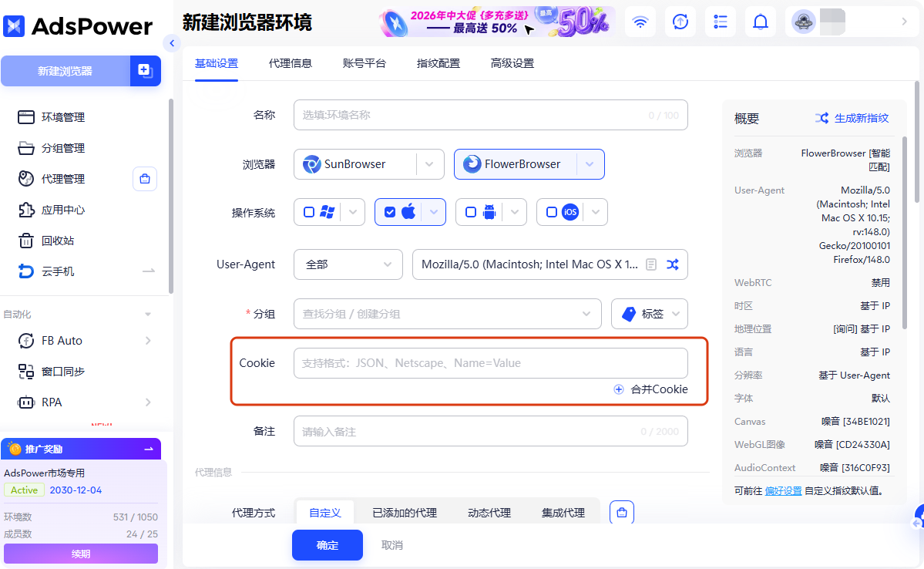Open the 2026 promotion banner

pos(496,22)
